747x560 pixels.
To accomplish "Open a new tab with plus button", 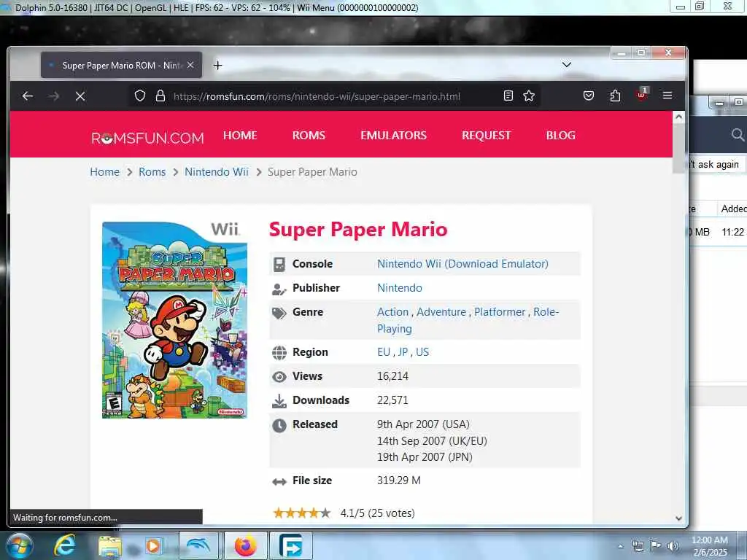I will (217, 65).
